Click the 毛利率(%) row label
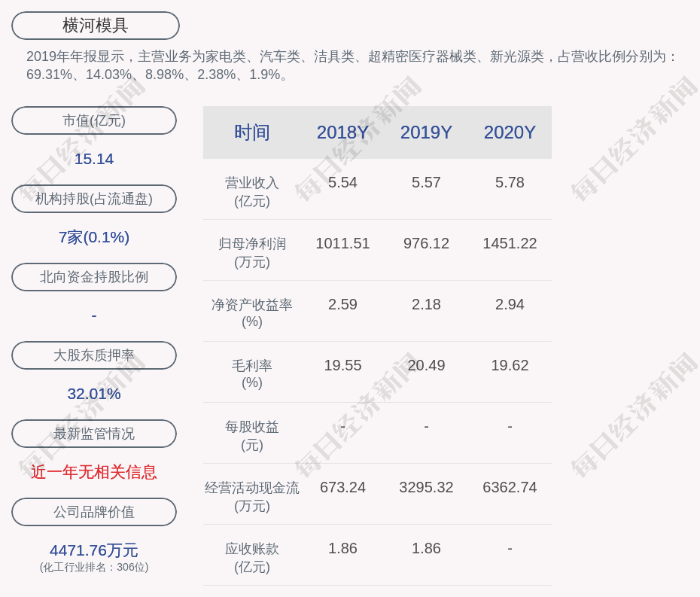Image resolution: width=700 pixels, height=597 pixels. coord(252,374)
